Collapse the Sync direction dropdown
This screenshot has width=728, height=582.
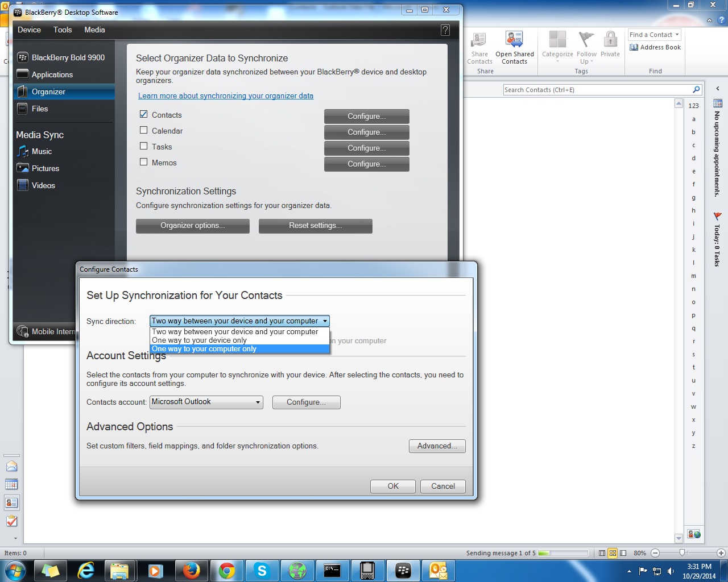tap(325, 321)
